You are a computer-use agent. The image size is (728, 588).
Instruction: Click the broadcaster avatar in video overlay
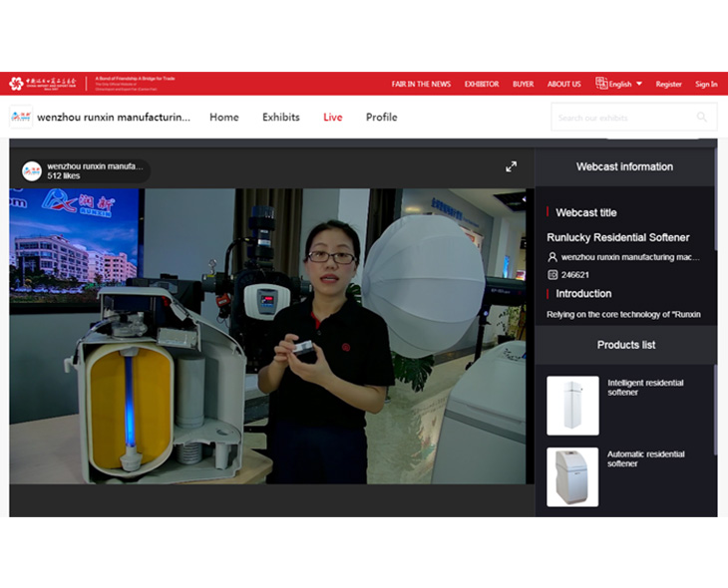tap(32, 171)
